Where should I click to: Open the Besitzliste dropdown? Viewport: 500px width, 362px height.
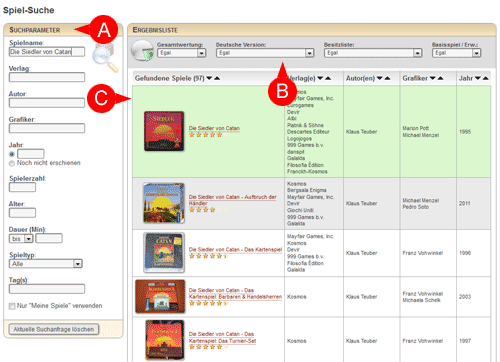click(373, 53)
